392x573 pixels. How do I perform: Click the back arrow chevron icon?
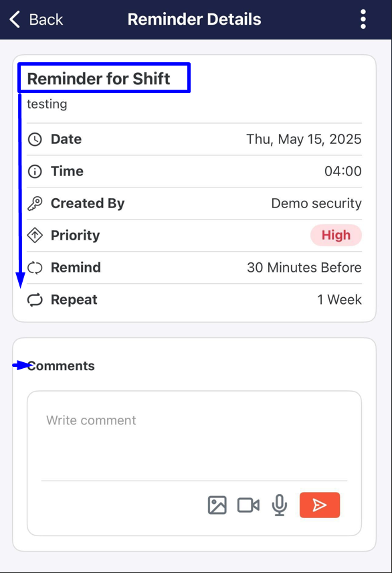click(15, 19)
